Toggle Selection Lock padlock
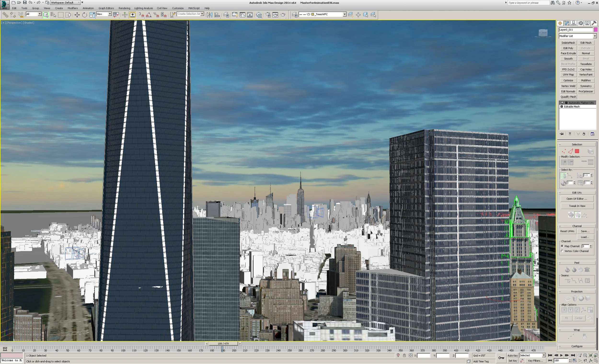This screenshot has width=599, height=364. click(x=404, y=355)
